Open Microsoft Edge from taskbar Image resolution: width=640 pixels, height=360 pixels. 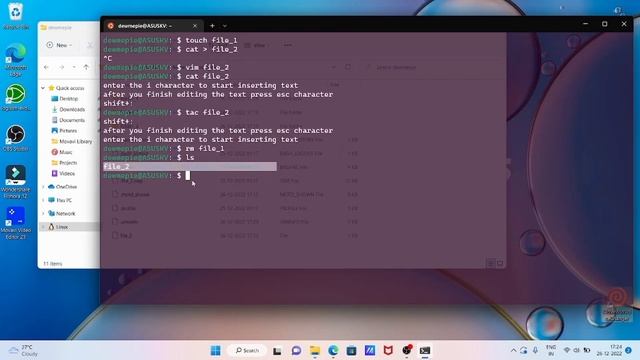point(333,350)
